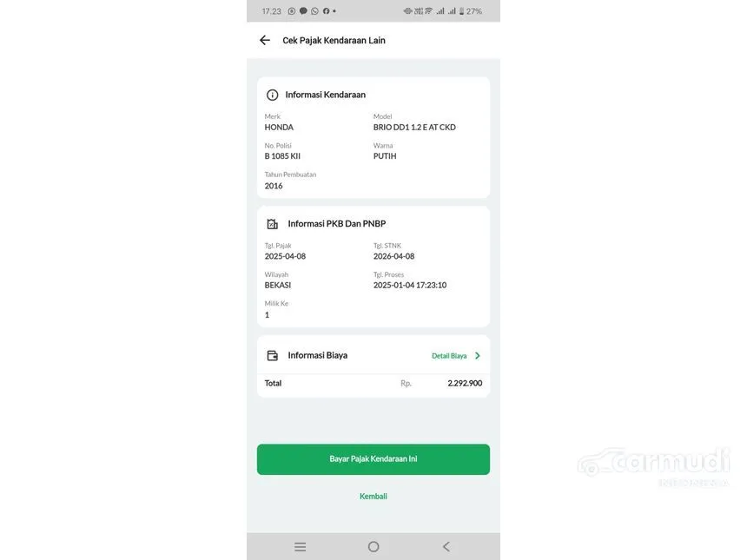Click the wallet icon beside Informasi Biaya
This screenshot has width=747, height=560.
pyautogui.click(x=272, y=356)
